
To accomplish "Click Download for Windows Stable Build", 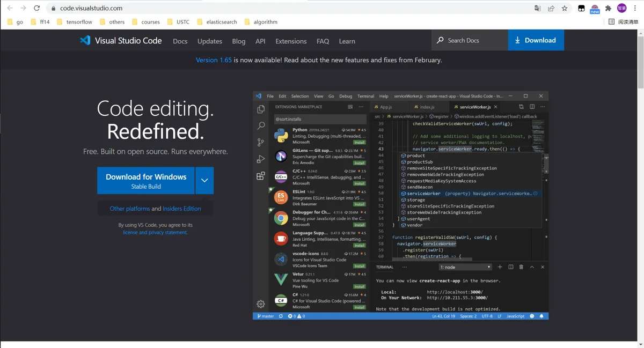I will coord(146,181).
